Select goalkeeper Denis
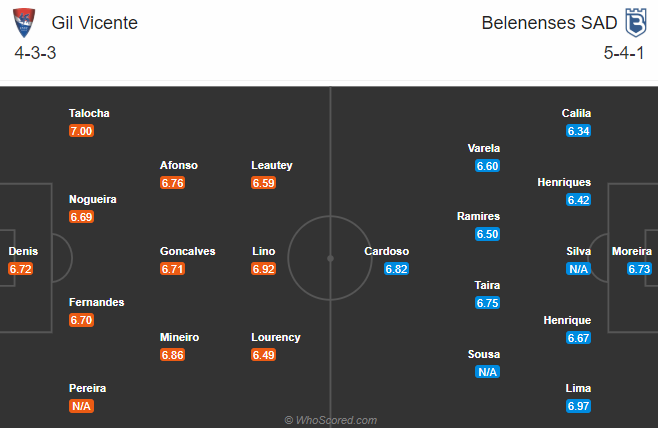 (23, 251)
